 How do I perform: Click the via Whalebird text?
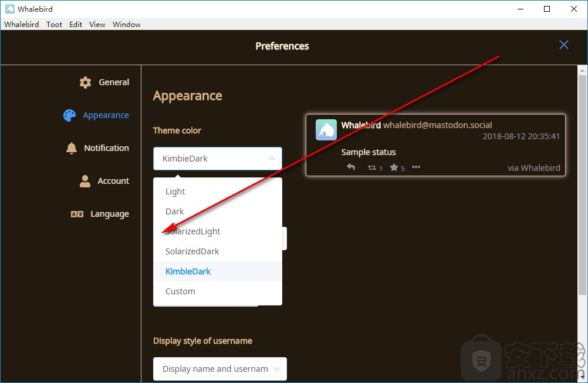(534, 168)
